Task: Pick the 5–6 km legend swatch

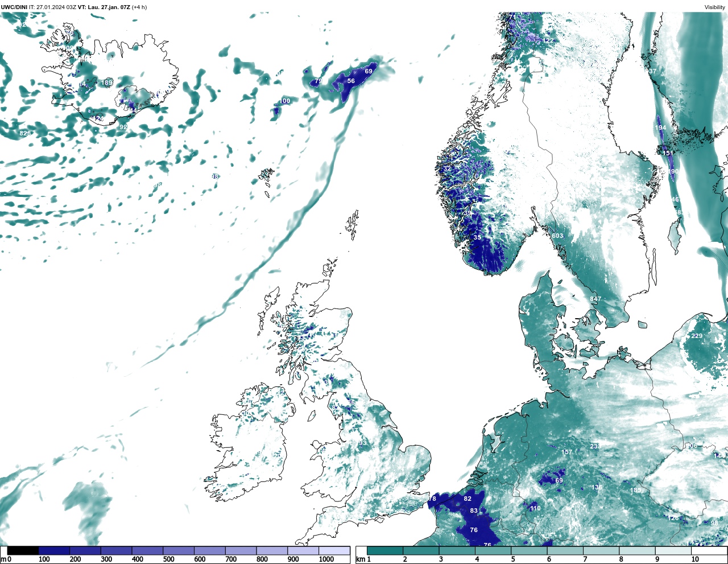Action: coord(529,551)
